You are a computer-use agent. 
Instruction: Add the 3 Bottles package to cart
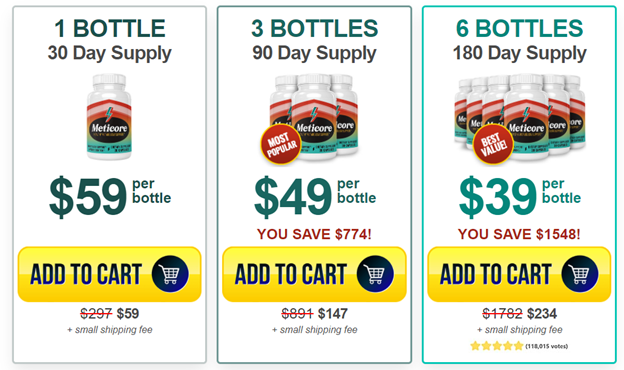coord(314,274)
